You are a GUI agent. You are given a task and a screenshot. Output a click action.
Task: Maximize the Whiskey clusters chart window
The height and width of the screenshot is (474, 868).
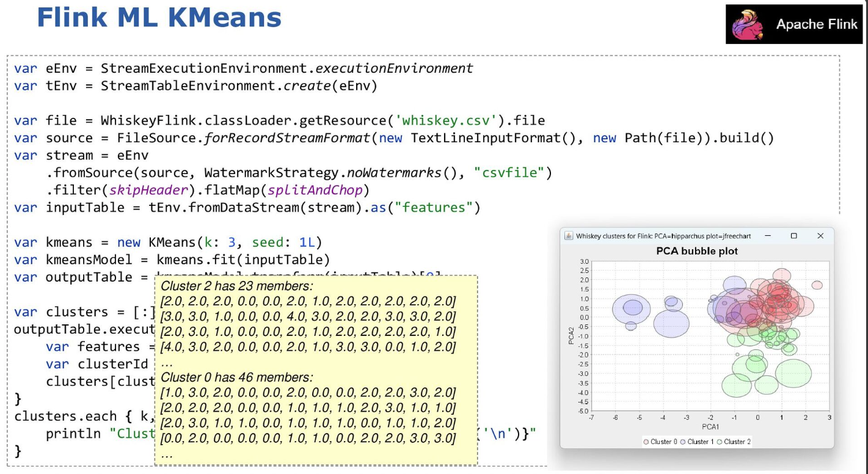point(793,236)
